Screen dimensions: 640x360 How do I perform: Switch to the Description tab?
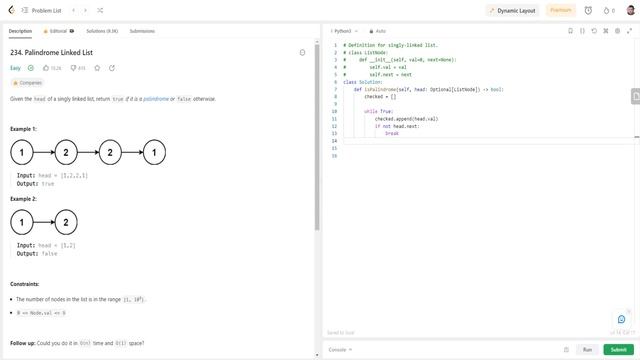[x=20, y=31]
